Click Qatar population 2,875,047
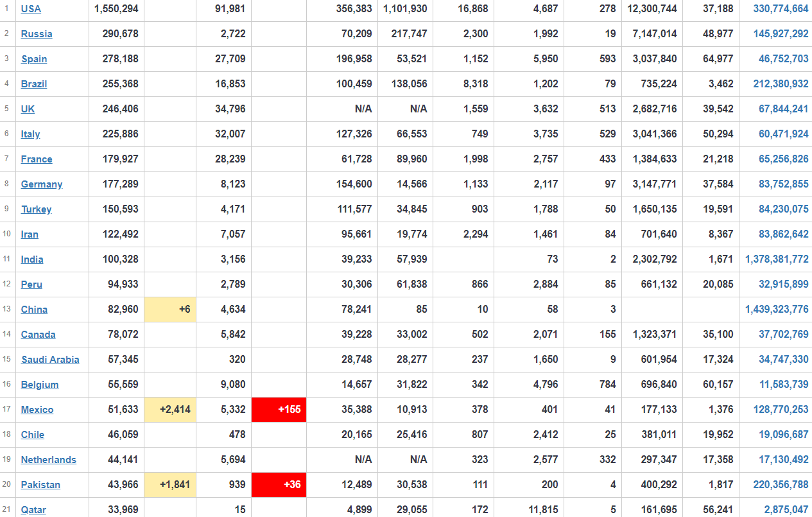The width and height of the screenshot is (812, 517). point(786,510)
